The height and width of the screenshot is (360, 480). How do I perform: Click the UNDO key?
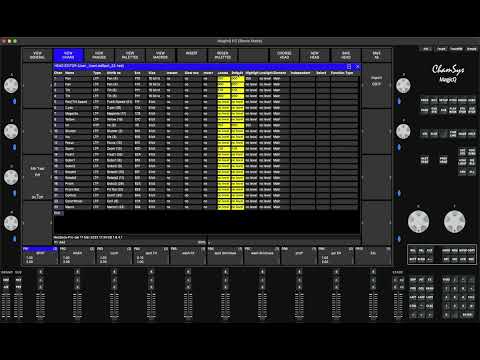tap(446, 250)
